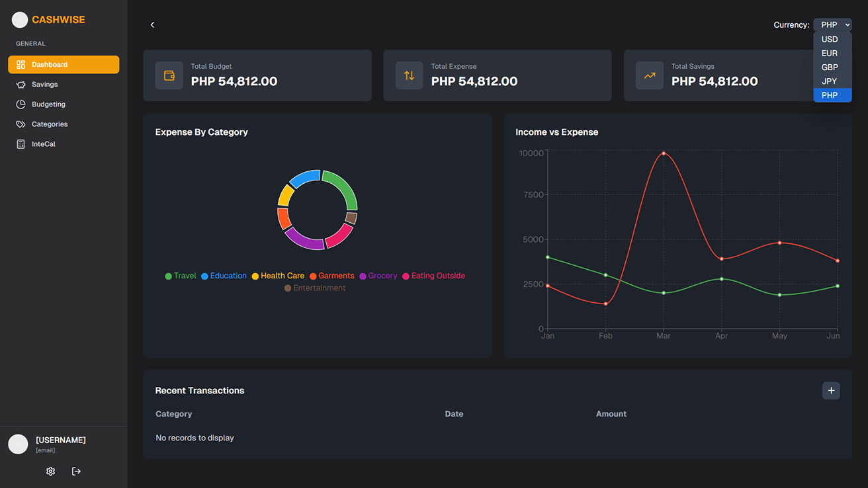Click the Grocery color dot in the legend
The width and height of the screenshot is (868, 488).
(363, 276)
